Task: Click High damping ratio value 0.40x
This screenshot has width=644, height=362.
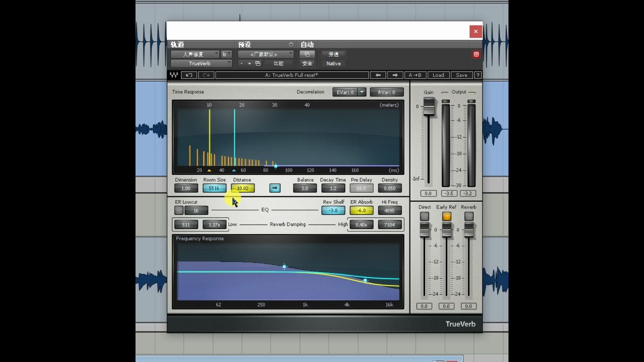Action: 361,225
